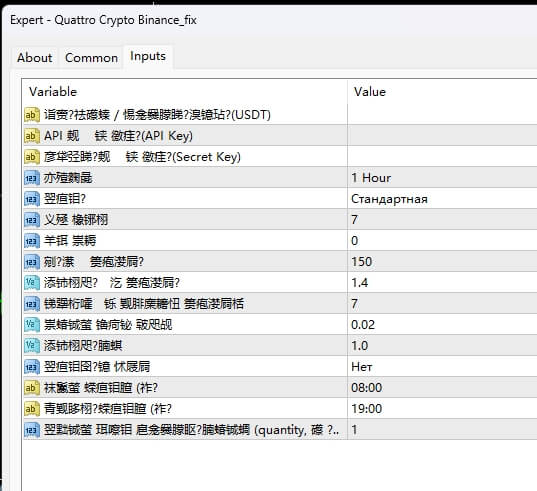This screenshot has height=491, width=537.
Task: Click the string icon of the 08:00 row
Action: [32, 388]
